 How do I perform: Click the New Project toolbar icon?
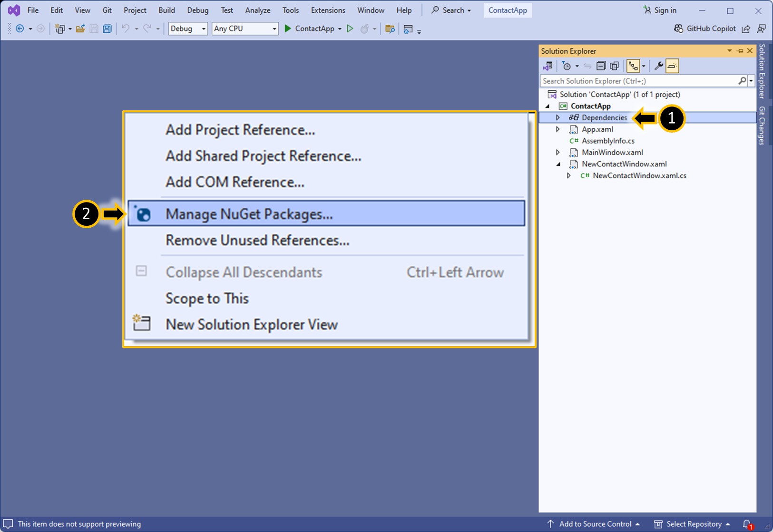(x=60, y=29)
